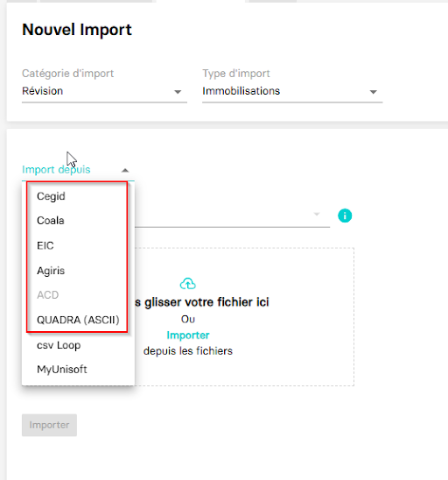Image resolution: width=448 pixels, height=480 pixels.
Task: Select the Agiris option
Action: pyautogui.click(x=78, y=271)
